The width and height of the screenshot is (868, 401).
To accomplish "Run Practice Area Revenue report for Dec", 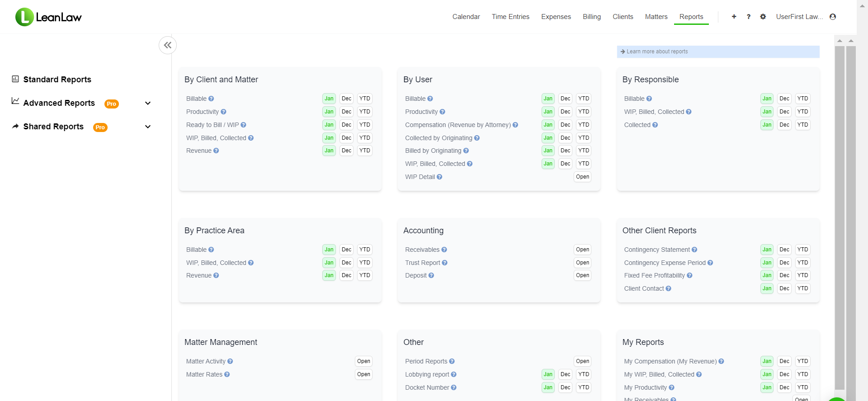I will click(x=347, y=275).
